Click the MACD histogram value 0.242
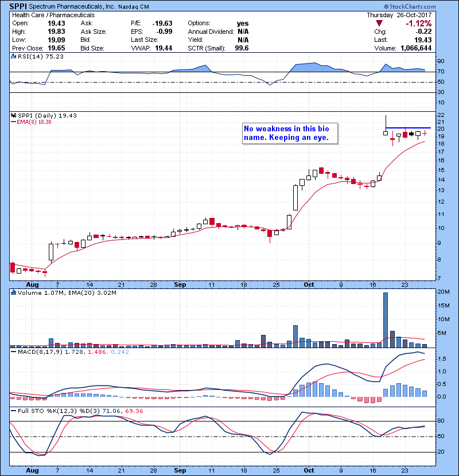The height and width of the screenshot is (476, 459). [120, 352]
